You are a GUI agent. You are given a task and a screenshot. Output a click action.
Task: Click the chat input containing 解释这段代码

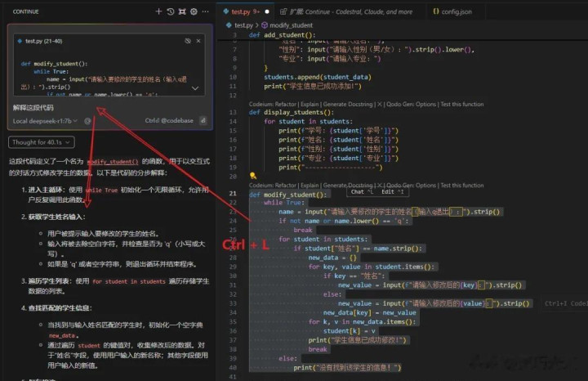tap(109, 108)
